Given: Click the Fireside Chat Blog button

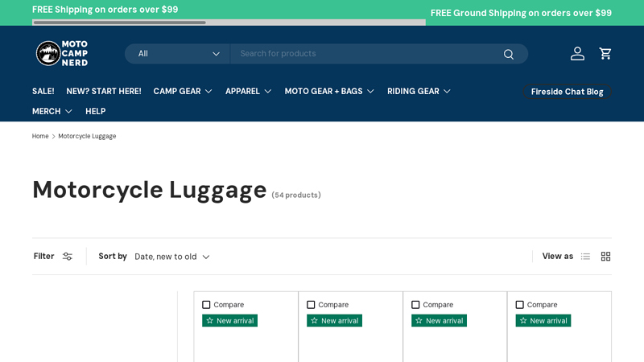Looking at the screenshot, I should 567,92.
